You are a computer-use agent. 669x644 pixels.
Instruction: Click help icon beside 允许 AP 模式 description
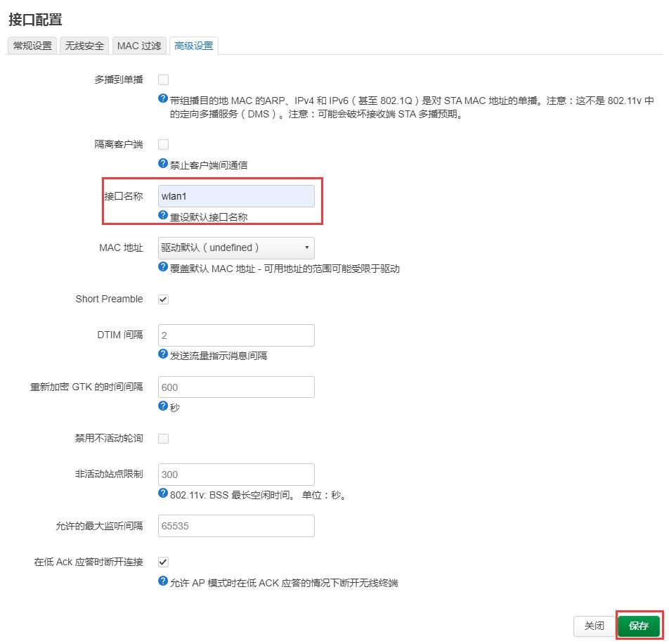[x=163, y=581]
